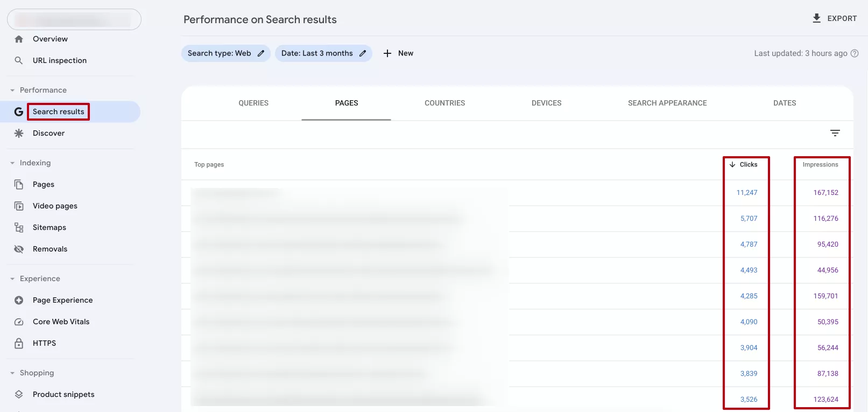
Task: Collapse the Shopping section
Action: point(12,373)
